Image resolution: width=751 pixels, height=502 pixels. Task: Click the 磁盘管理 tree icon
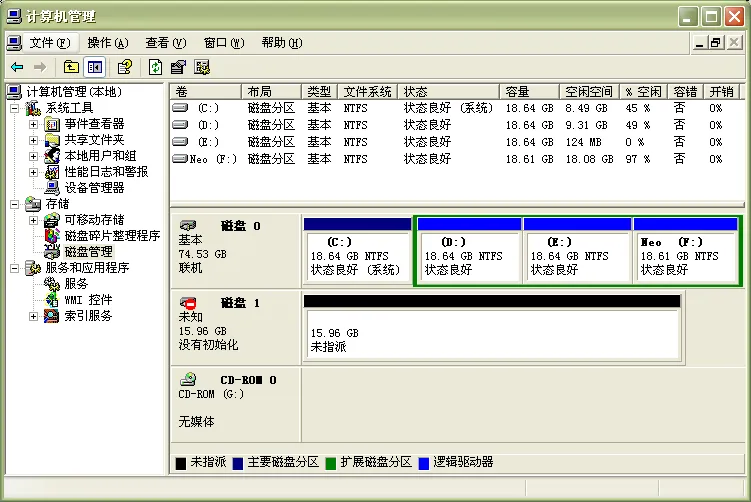tap(52, 251)
